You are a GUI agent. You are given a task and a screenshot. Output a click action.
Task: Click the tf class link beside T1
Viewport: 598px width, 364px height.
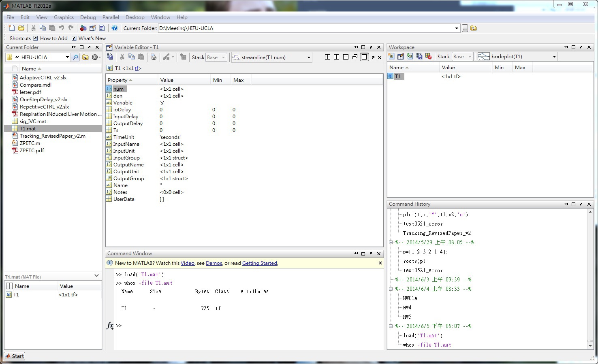137,68
